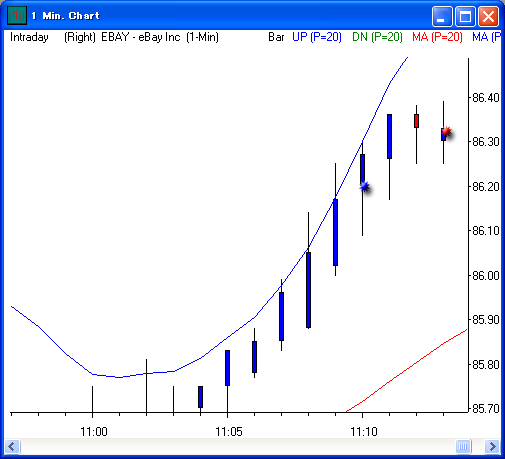Image resolution: width=505 pixels, height=459 pixels.
Task: Click the left scroll arrow on the horizontal scrollbar
Action: click(x=12, y=446)
